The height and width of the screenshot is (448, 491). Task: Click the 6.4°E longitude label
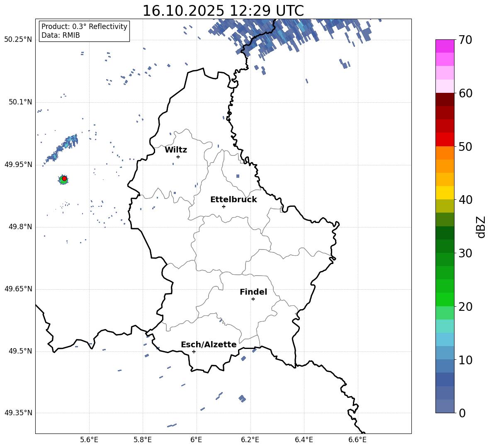(304, 440)
